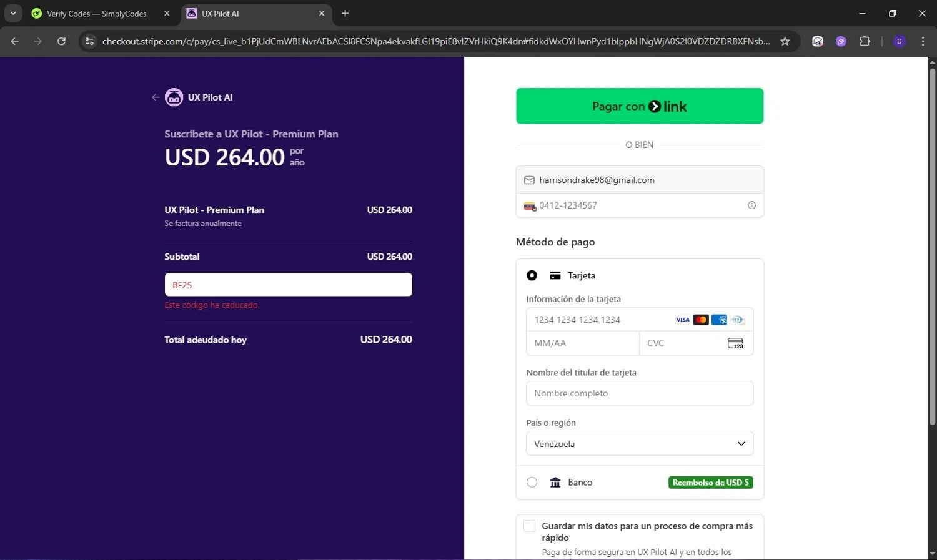Click the CVC card hint icon
The width and height of the screenshot is (937, 560).
tap(735, 343)
